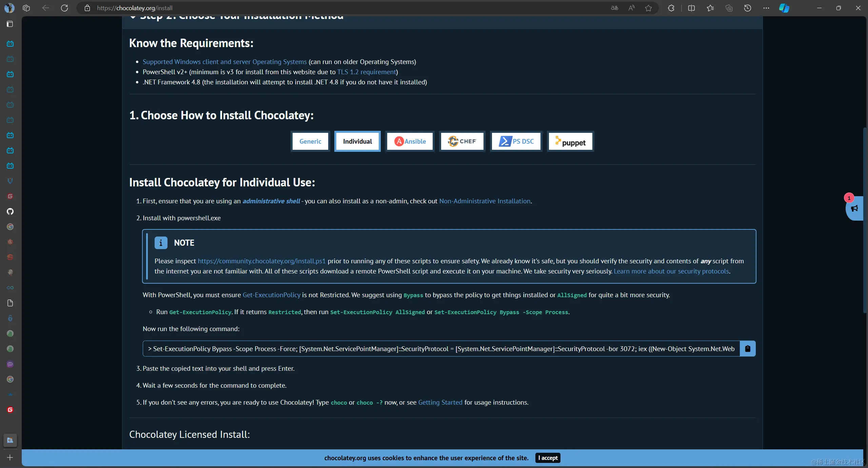
Task: Select the Ansible install method tab
Action: [410, 141]
